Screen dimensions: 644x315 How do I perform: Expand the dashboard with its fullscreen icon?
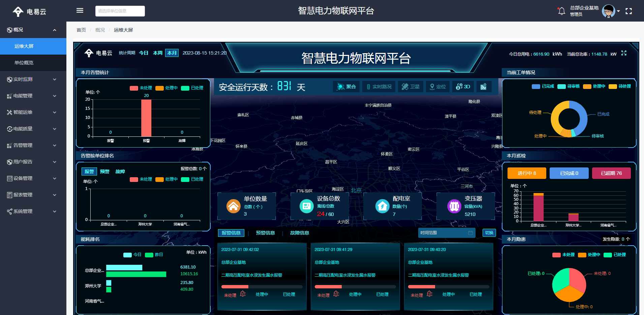point(624,53)
